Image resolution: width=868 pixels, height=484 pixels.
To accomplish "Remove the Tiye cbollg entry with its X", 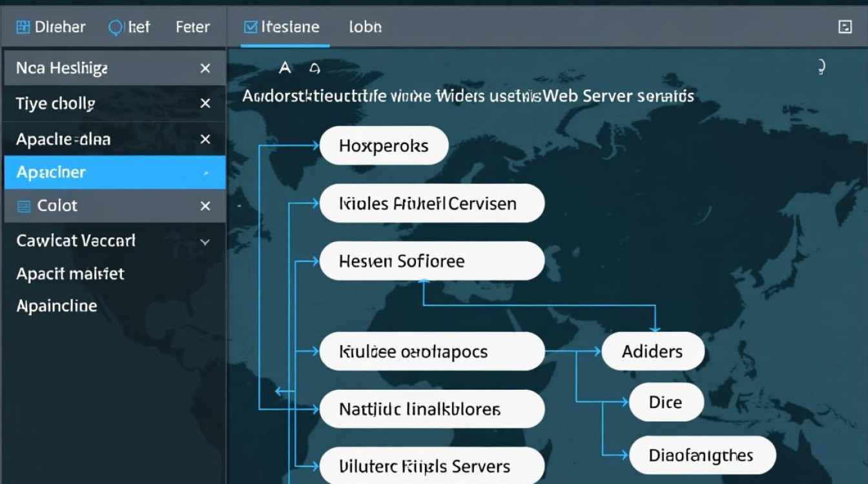I will click(205, 103).
